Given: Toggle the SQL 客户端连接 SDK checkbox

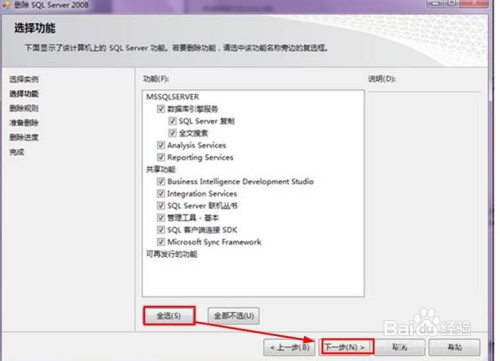Looking at the screenshot, I should (x=161, y=230).
